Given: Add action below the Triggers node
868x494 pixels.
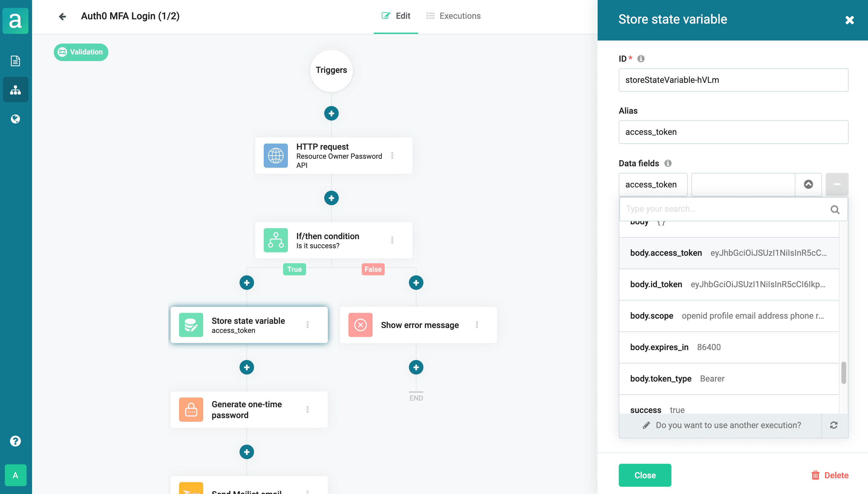Looking at the screenshot, I should click(331, 113).
